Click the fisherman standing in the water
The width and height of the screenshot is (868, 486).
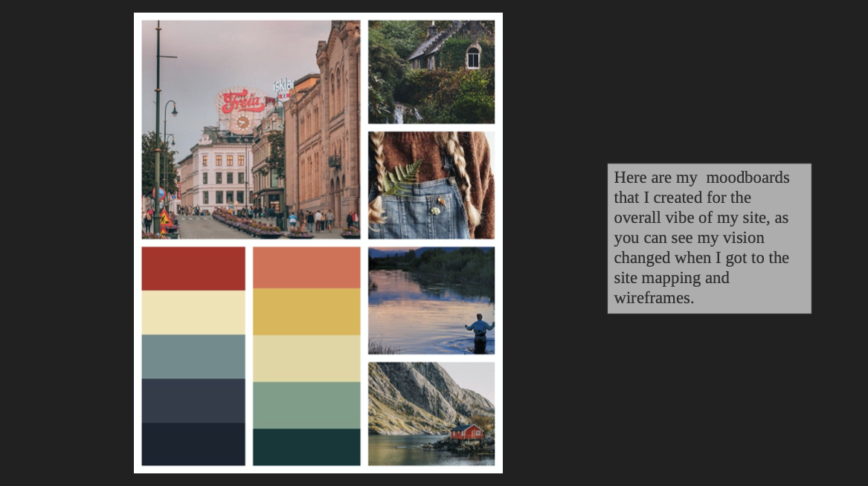pos(480,333)
